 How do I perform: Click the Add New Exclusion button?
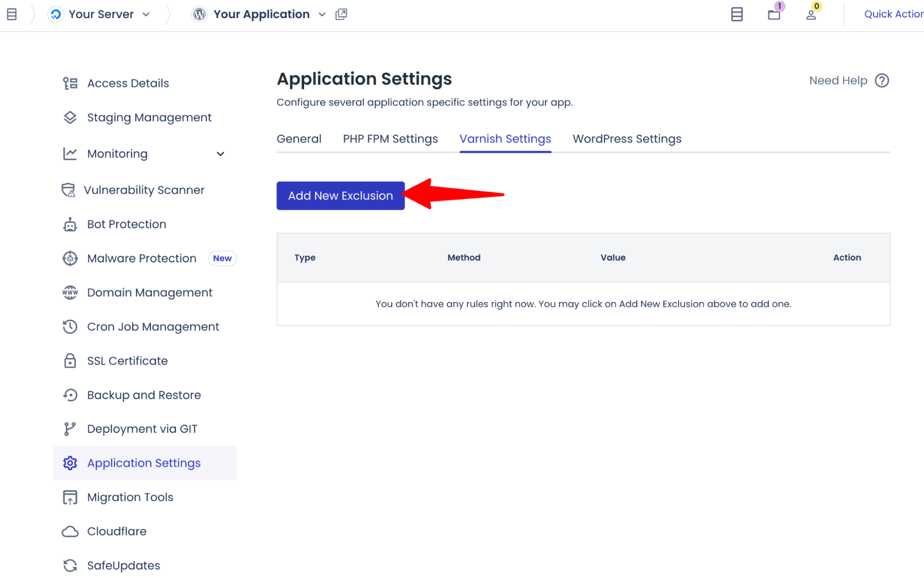coord(340,196)
